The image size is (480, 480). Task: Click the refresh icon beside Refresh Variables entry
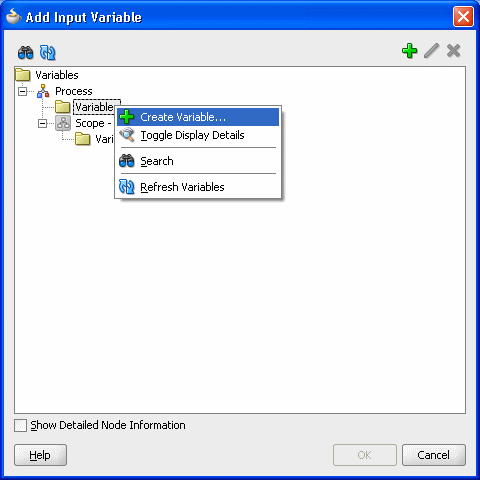[x=127, y=187]
